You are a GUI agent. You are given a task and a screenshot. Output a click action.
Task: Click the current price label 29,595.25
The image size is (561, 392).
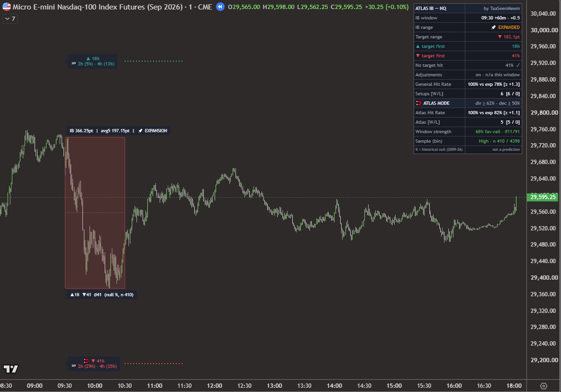(543, 197)
